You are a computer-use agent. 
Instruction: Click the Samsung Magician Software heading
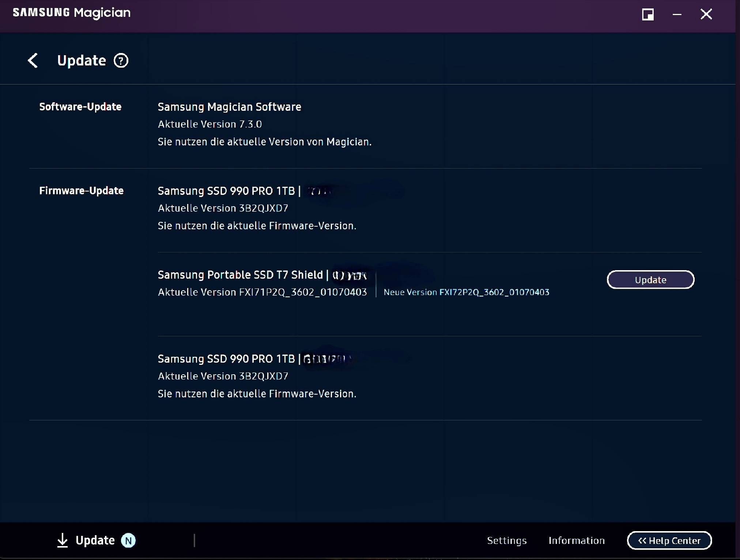[229, 107]
